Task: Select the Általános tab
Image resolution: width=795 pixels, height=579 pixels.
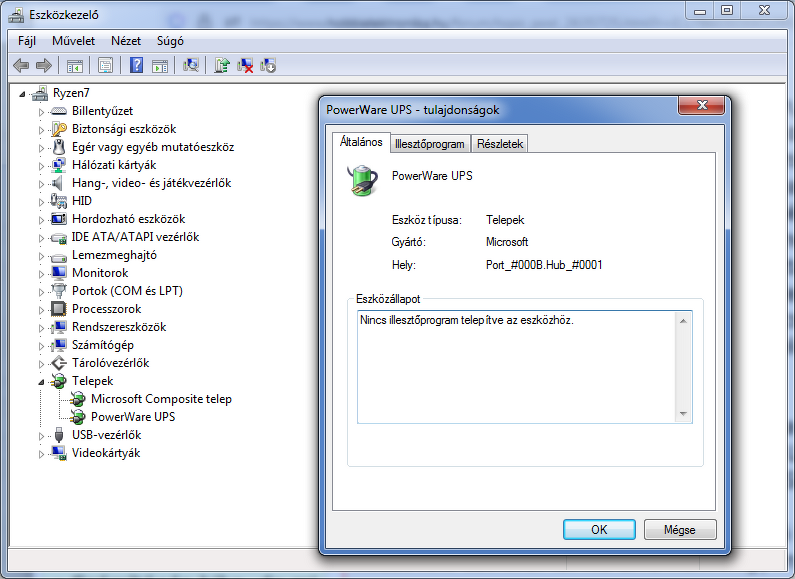Action: click(x=361, y=142)
